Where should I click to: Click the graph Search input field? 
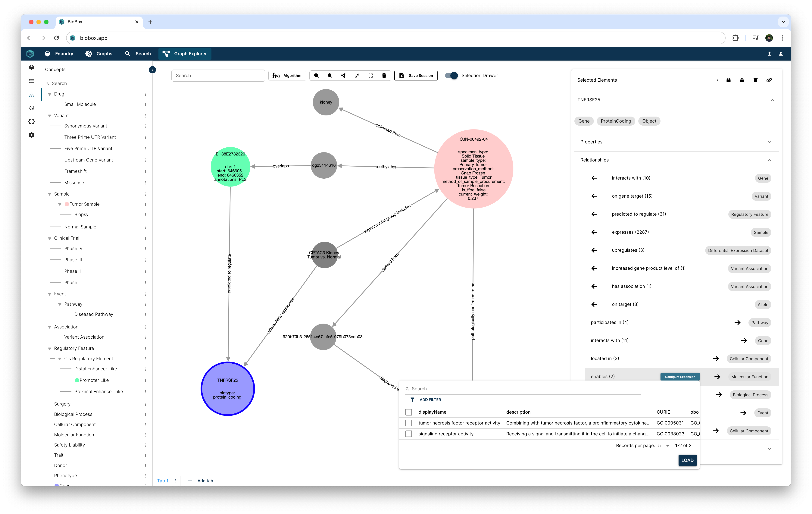tap(218, 76)
